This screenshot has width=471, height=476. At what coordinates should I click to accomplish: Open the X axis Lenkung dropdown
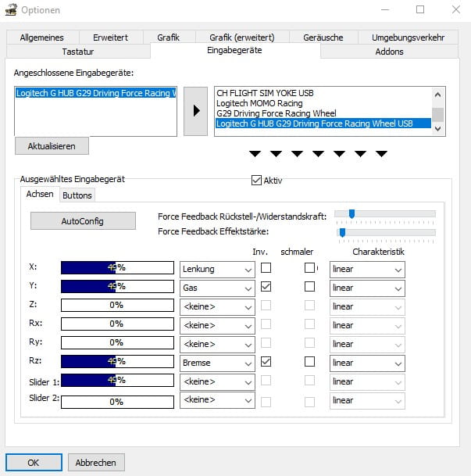(217, 270)
